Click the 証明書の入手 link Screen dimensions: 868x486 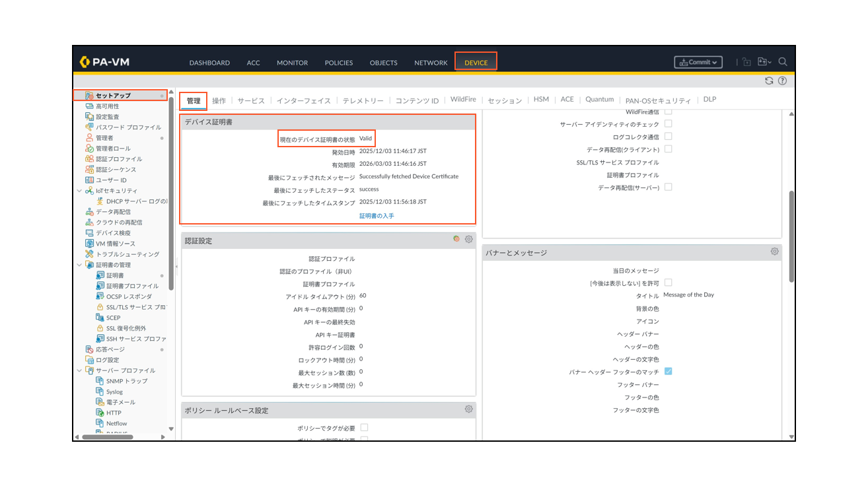tap(377, 216)
